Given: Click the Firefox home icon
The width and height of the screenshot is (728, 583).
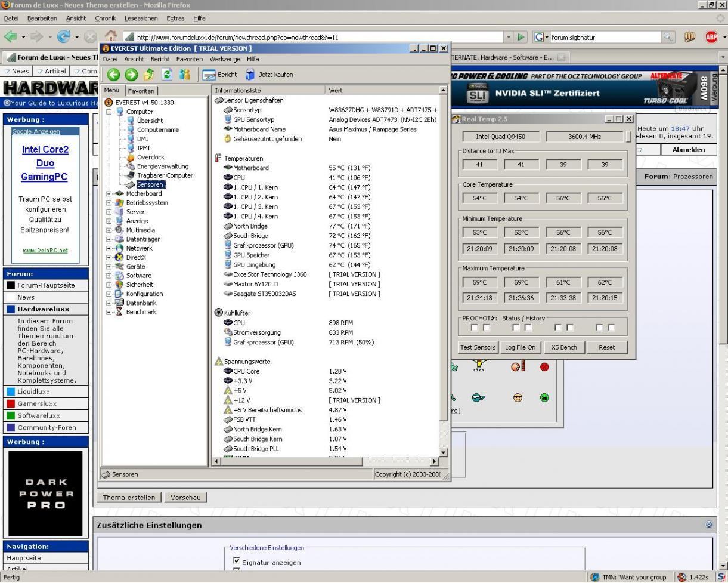Looking at the screenshot, I should 110,36.
